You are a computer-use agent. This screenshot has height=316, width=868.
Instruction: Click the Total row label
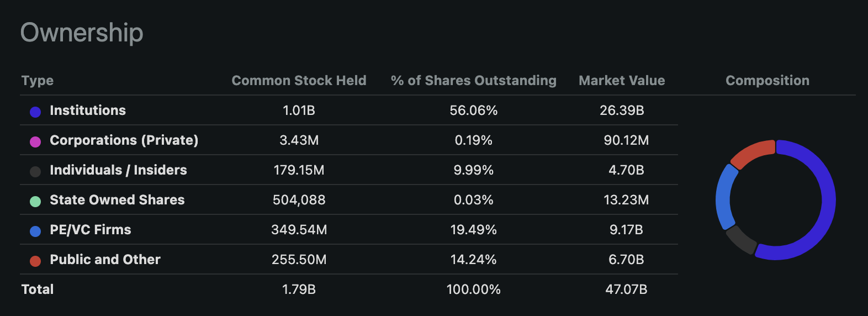pyautogui.click(x=38, y=289)
